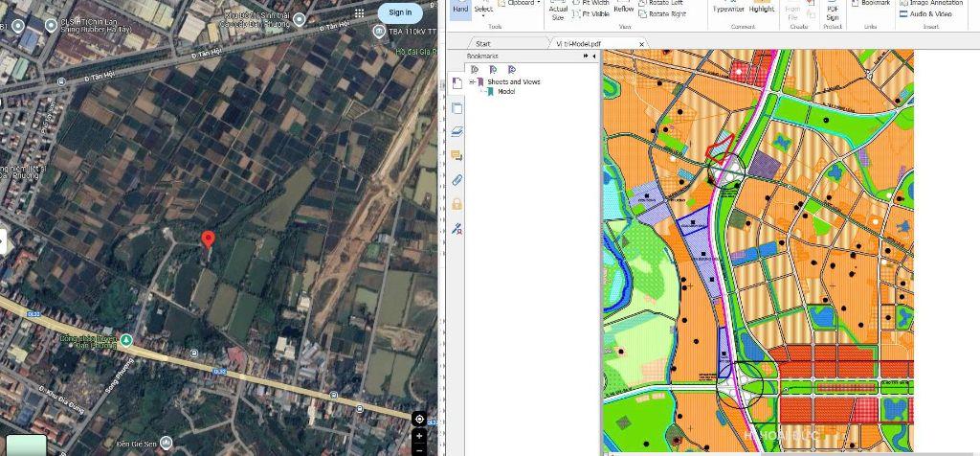This screenshot has width=980, height=456.
Task: Click the TBA 110kV place marker
Action: (379, 31)
